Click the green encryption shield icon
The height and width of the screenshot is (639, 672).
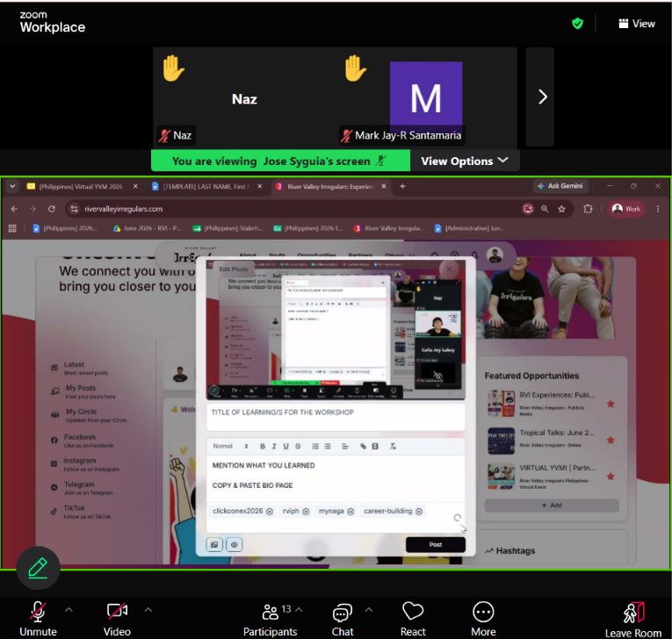coord(577,23)
